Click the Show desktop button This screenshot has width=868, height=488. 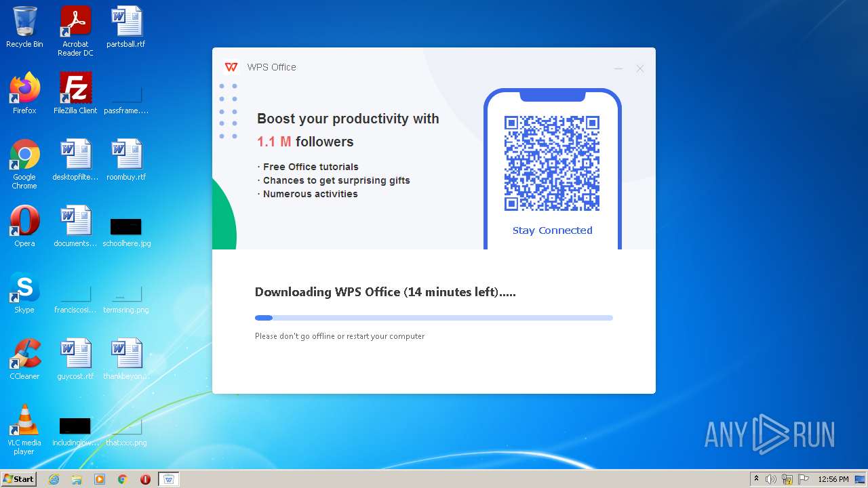[x=861, y=479]
